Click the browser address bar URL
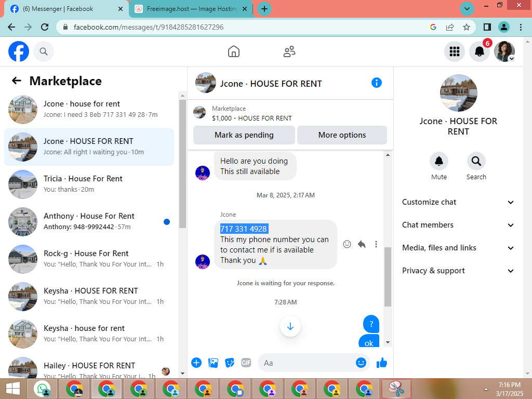Viewport: 532px width, 399px height. click(149, 27)
